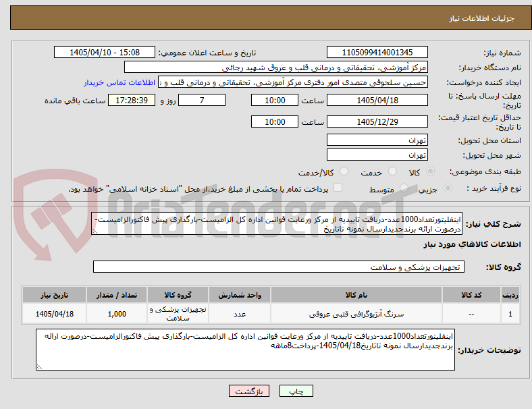The image size is (532, 409).
Task: Click the بازگشت back button
Action: tap(249, 391)
